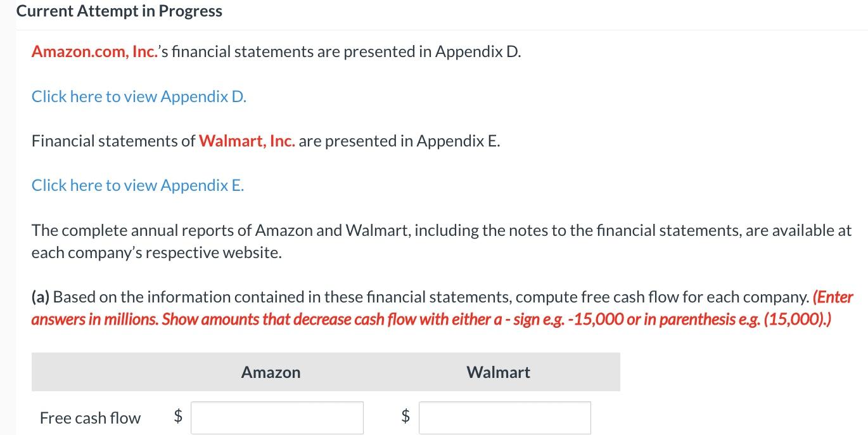Click the dollar sign before the Walmart field
Screen dimensions: 868x435
click(405, 417)
